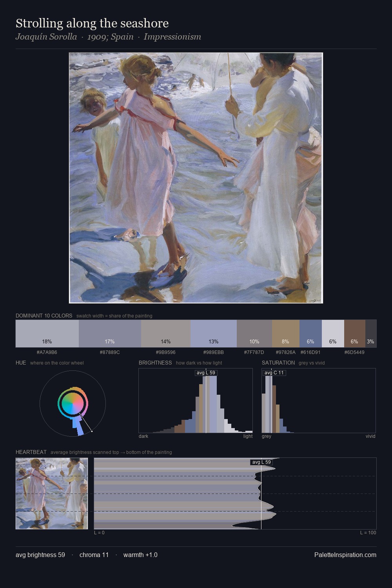The width and height of the screenshot is (392, 588).
Task: Click 'how dark vs how light' caption
Action: click(x=199, y=363)
